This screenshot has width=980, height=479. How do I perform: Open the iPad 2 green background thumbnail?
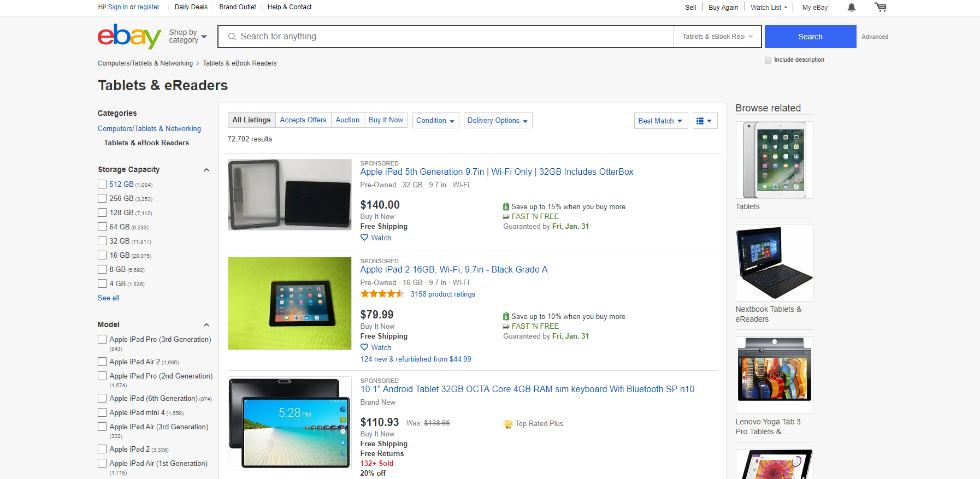290,303
